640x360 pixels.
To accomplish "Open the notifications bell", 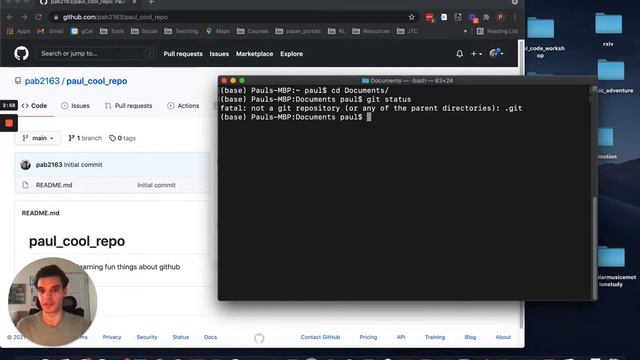I will [x=460, y=53].
